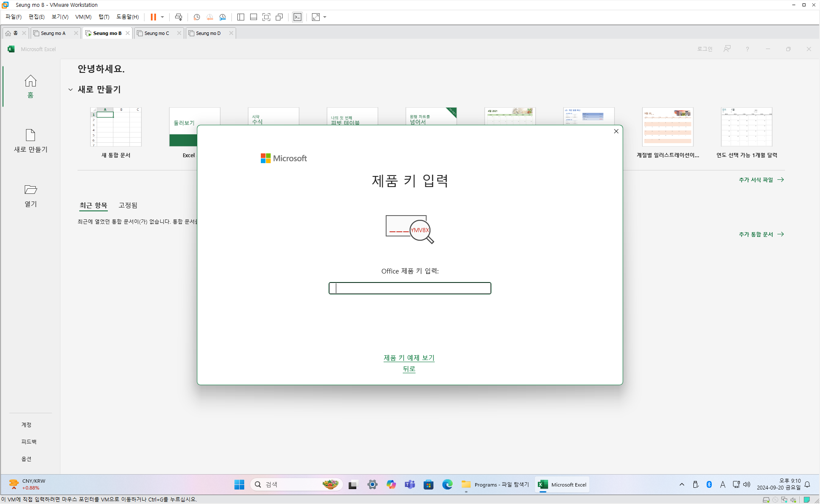Toggle unity mode windows icon
This screenshot has width=820, height=504.
pos(279,17)
